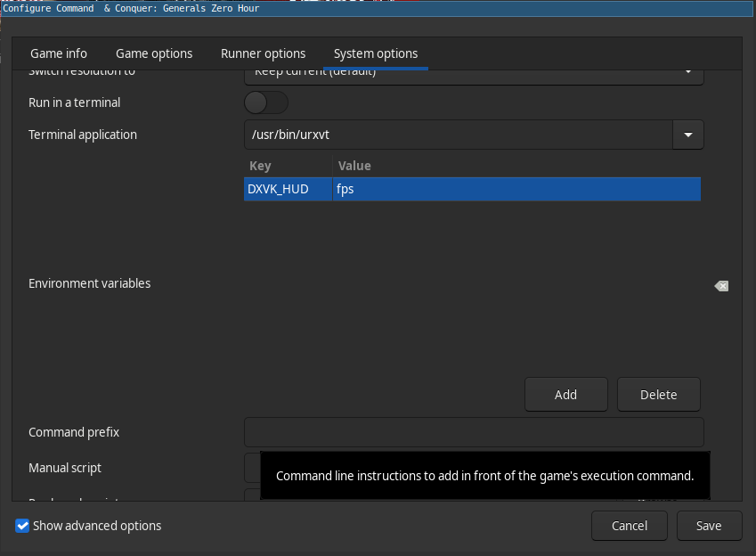
Task: Click the Value column header
Action: click(516, 166)
